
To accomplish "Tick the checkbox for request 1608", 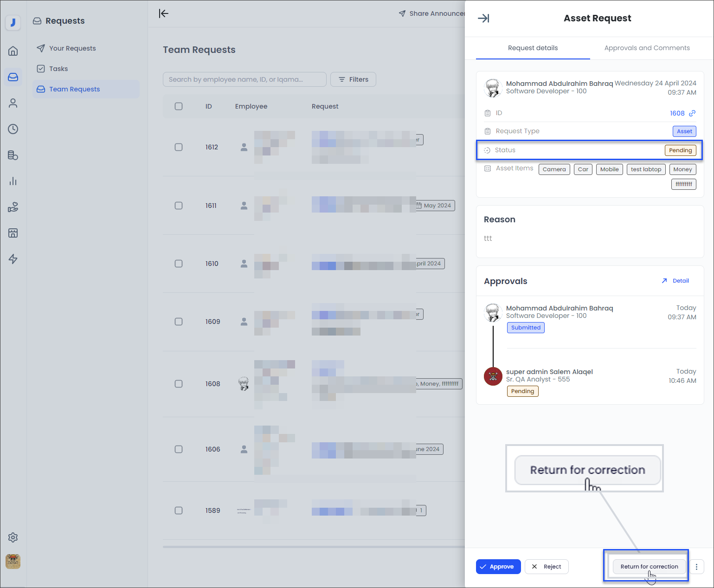I will [x=179, y=384].
